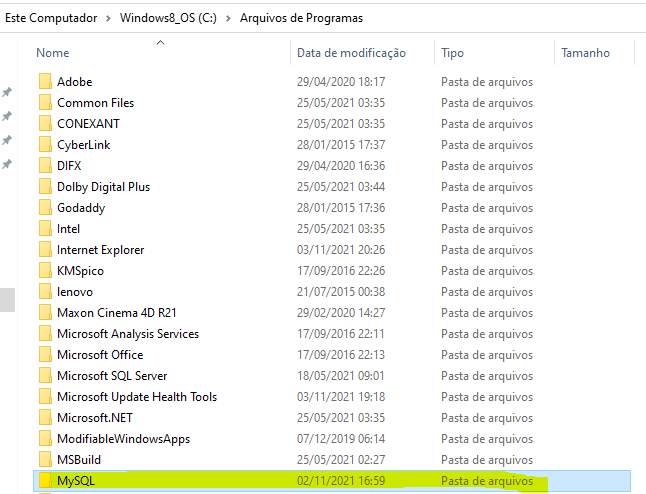Select the Godaddy folder icon
This screenshot has height=494, width=646.
pyautogui.click(x=45, y=208)
